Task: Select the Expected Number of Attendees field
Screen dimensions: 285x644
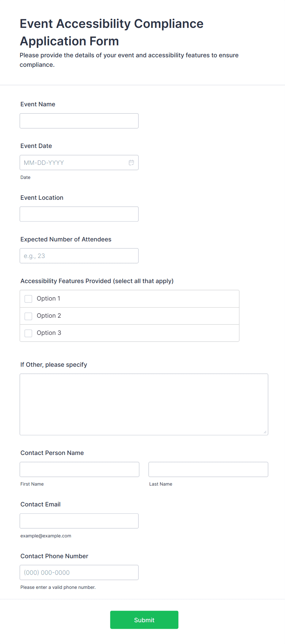Action: (79, 256)
